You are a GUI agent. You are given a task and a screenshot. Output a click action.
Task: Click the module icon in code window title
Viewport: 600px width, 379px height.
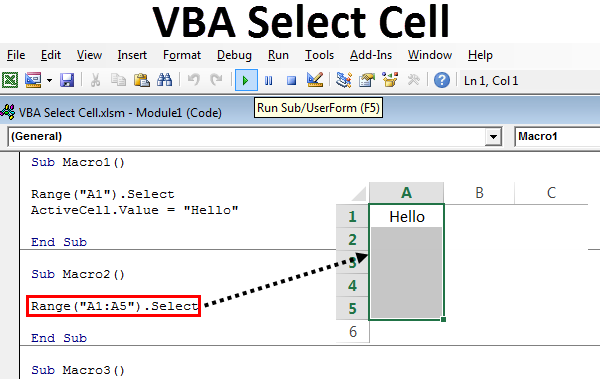[8, 112]
